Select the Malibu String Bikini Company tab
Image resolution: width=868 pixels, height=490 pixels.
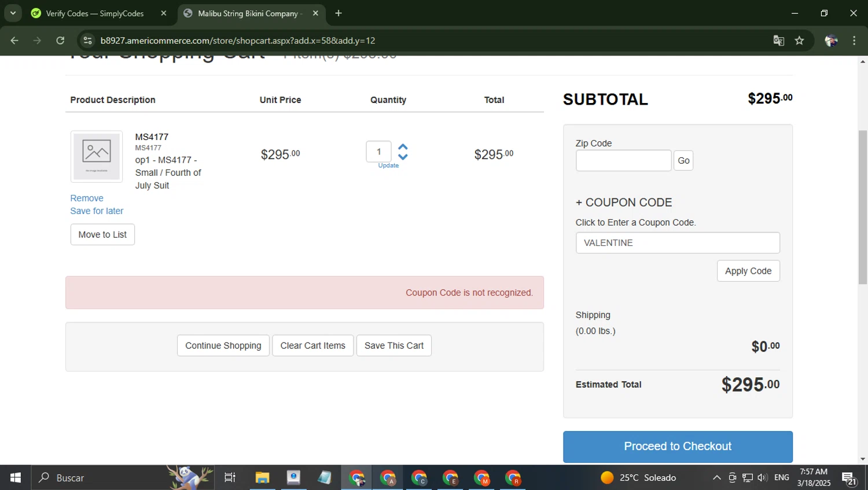[249, 13]
